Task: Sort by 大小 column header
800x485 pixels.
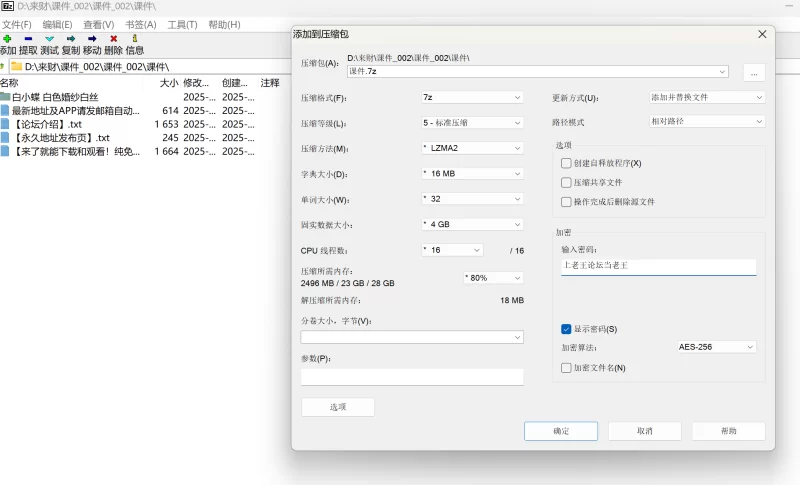Action: click(169, 83)
